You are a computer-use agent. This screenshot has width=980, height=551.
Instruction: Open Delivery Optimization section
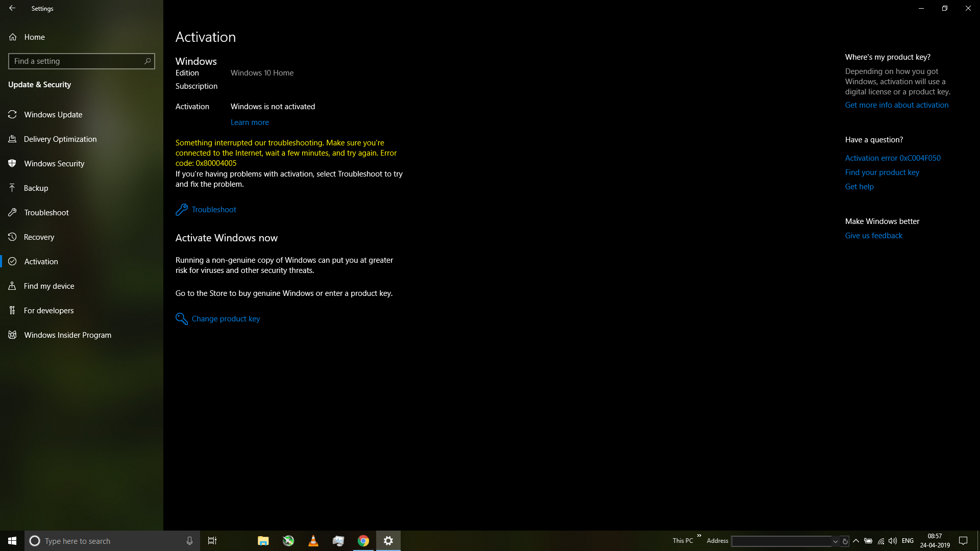(82, 139)
